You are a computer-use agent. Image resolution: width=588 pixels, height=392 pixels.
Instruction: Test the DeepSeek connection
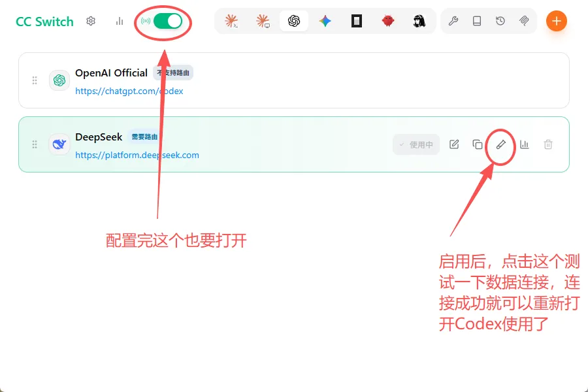coord(501,144)
